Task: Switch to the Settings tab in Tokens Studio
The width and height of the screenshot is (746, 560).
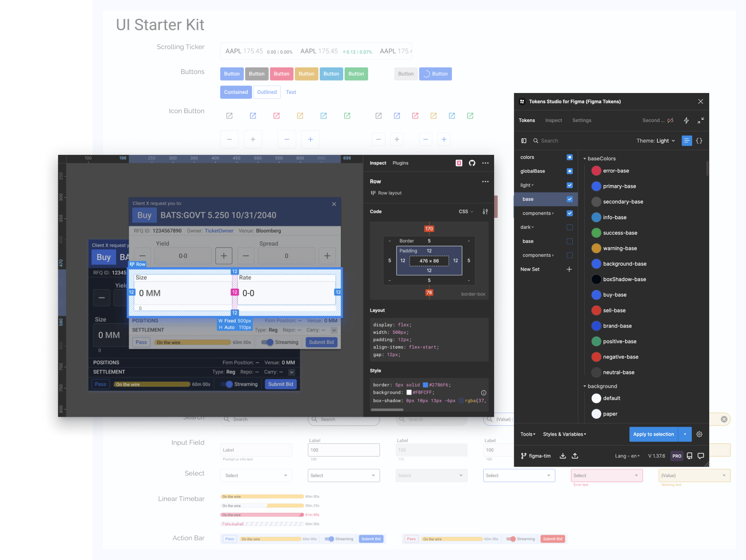Action: 581,120
